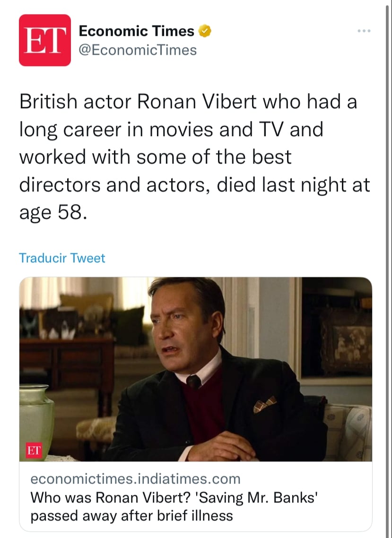This screenshot has height=538, width=392.
Task: Open the three-dot more options menu
Action: pos(364,31)
